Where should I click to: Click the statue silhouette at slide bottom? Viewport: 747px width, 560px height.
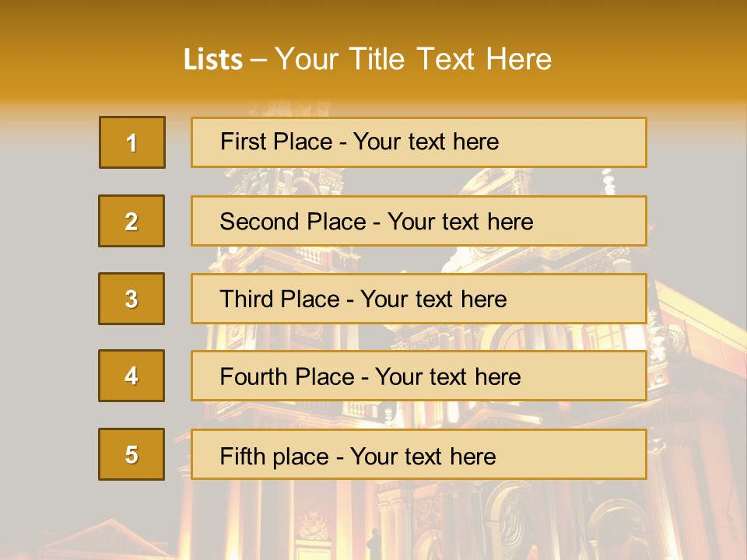coord(373,544)
